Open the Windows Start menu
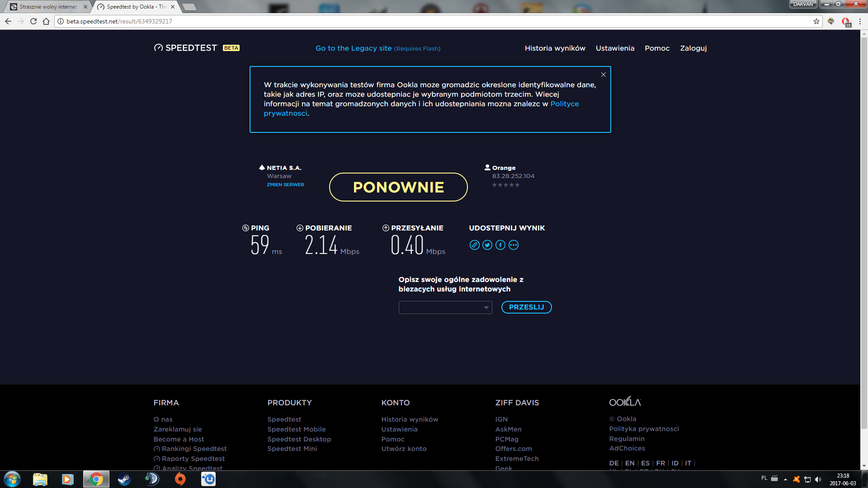 tap(12, 479)
